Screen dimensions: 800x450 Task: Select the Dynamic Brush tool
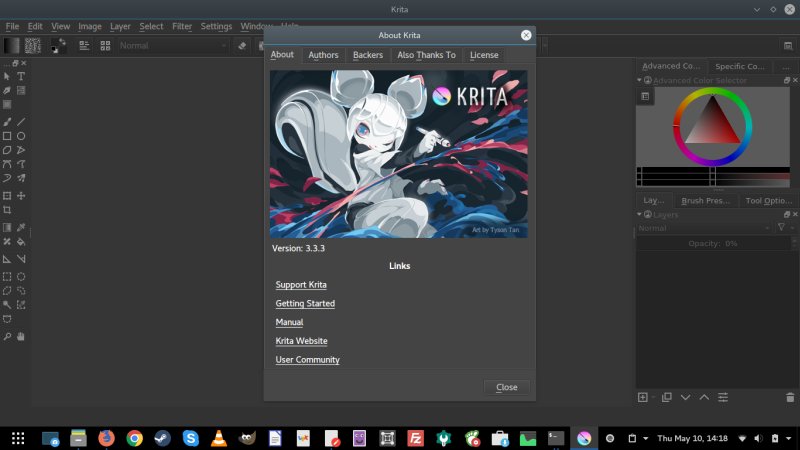coord(7,178)
